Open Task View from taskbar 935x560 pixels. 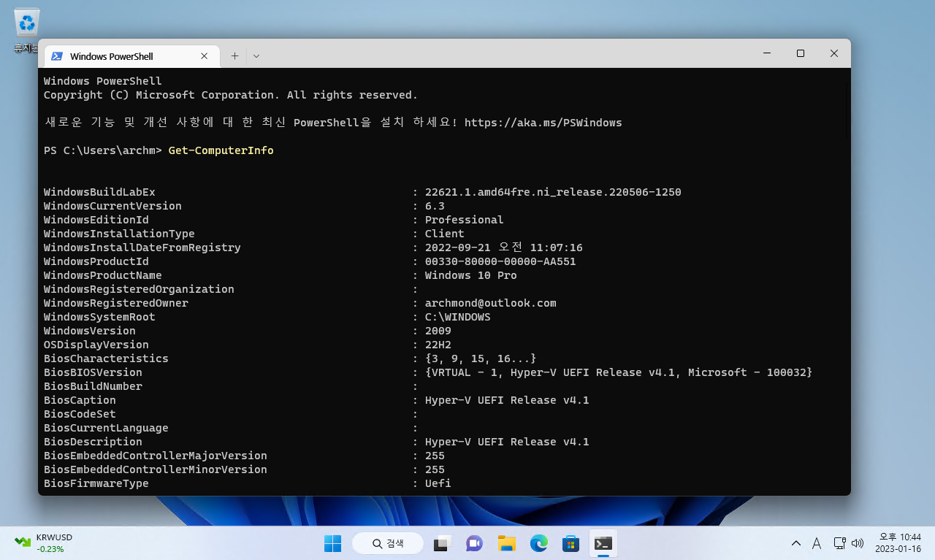coord(442,543)
